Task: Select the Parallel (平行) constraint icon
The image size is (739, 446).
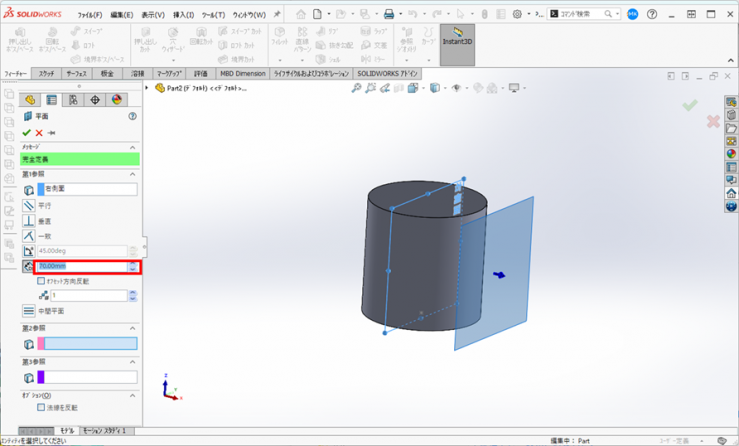Action: click(x=29, y=206)
